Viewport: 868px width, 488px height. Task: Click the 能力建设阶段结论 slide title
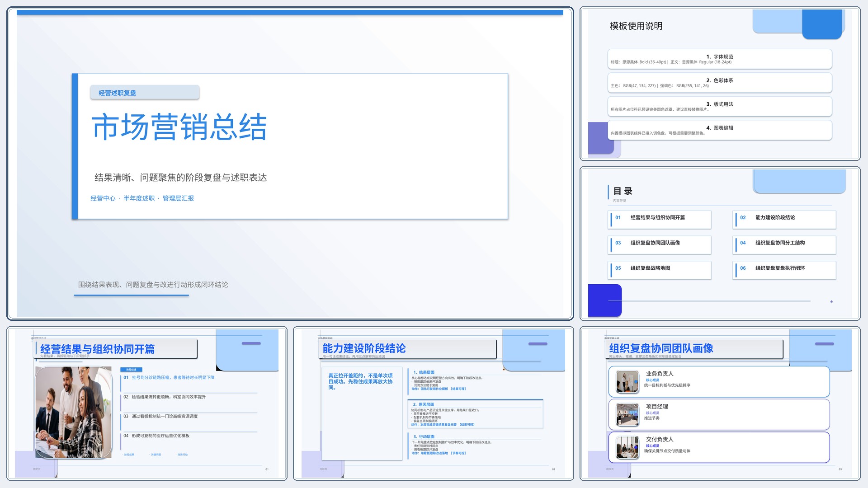(364, 348)
